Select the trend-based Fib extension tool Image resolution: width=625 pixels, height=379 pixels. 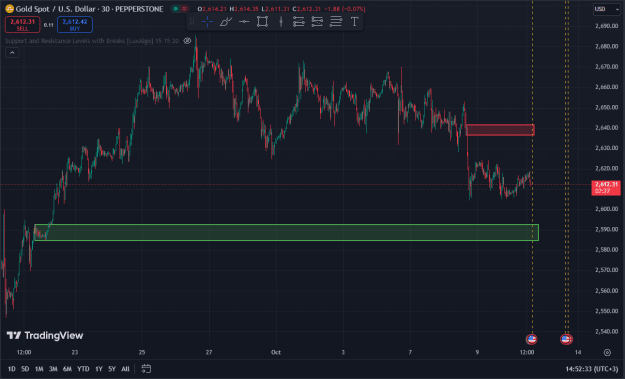(x=317, y=22)
